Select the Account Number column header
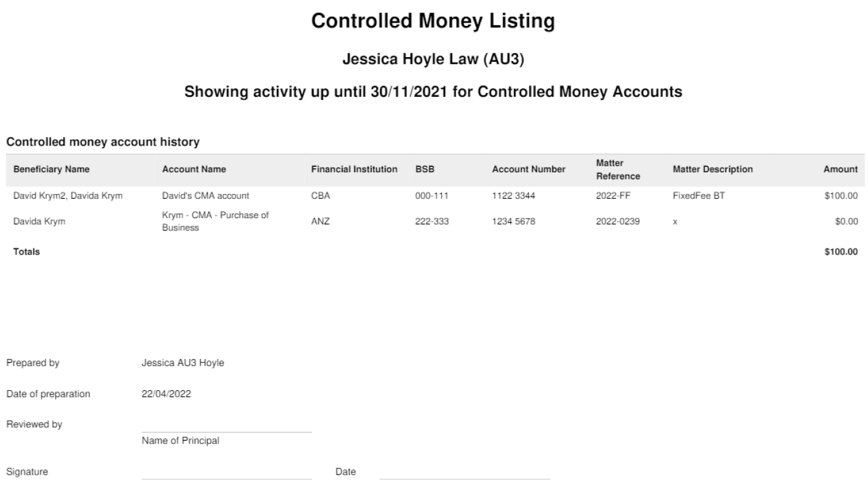Image resolution: width=868 pixels, height=496 pixels. click(x=528, y=169)
